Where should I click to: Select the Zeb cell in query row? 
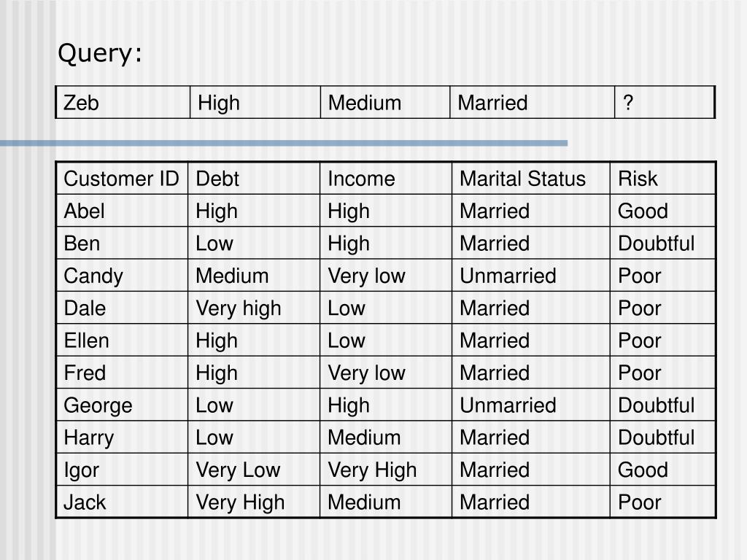(x=123, y=102)
